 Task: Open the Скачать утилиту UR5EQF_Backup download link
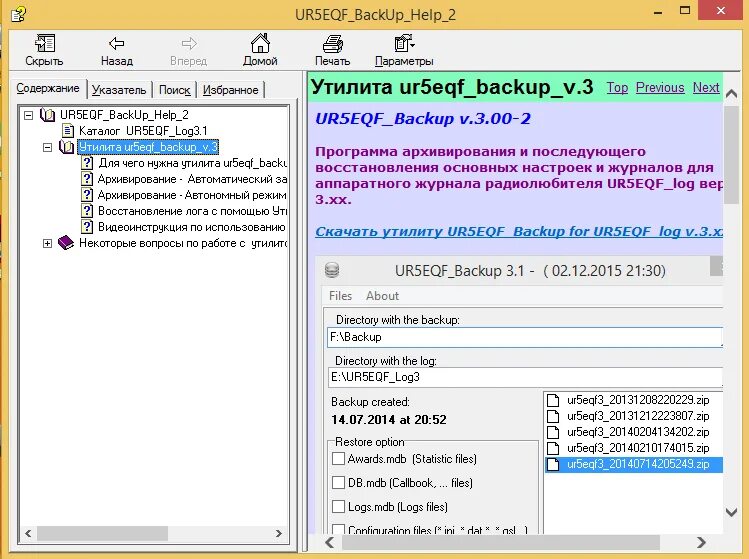[x=519, y=231]
